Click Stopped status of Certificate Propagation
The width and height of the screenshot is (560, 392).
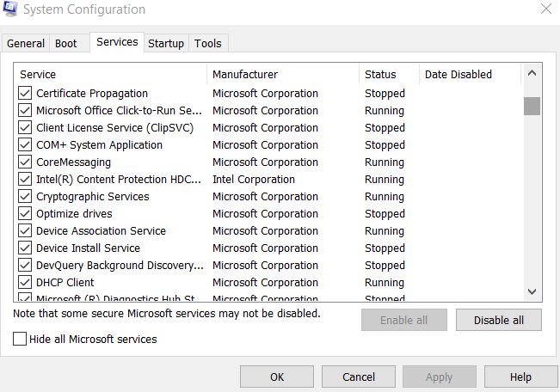[385, 94]
